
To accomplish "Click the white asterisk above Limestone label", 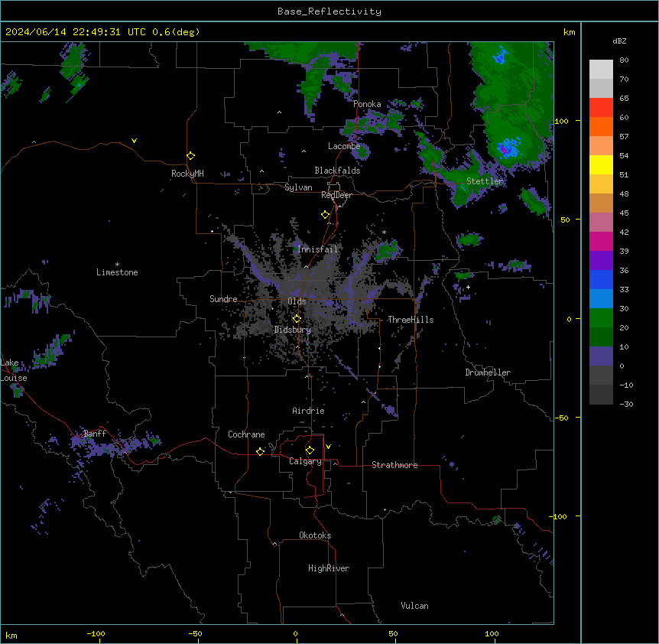I will [117, 265].
